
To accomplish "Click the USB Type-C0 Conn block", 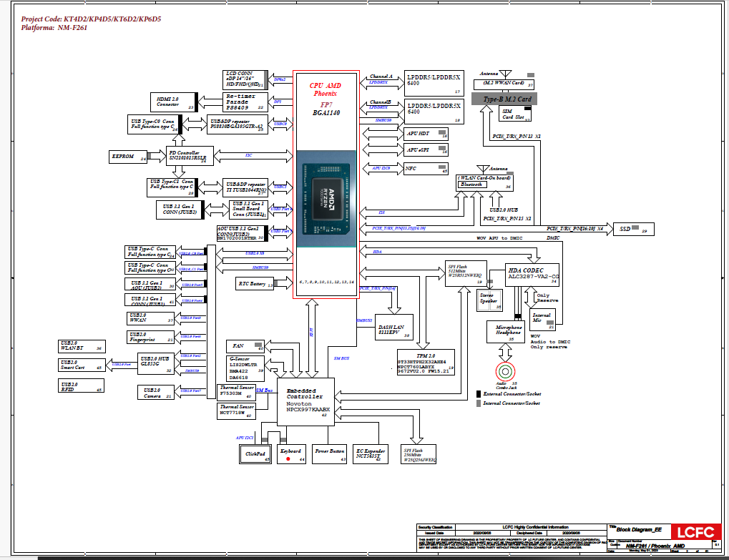I will (155, 124).
